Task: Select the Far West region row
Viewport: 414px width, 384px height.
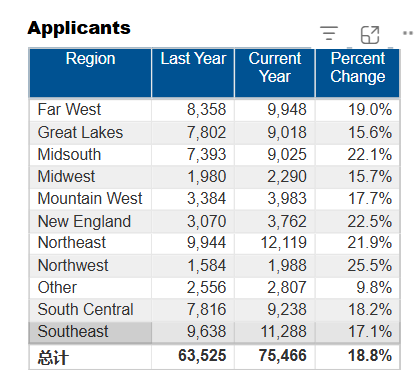Action: pos(214,110)
